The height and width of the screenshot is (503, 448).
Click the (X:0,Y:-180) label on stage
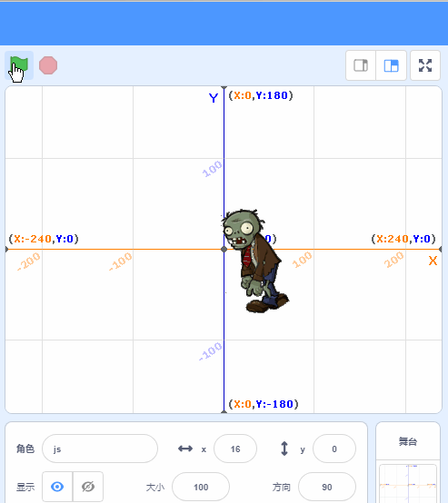pyautogui.click(x=264, y=404)
